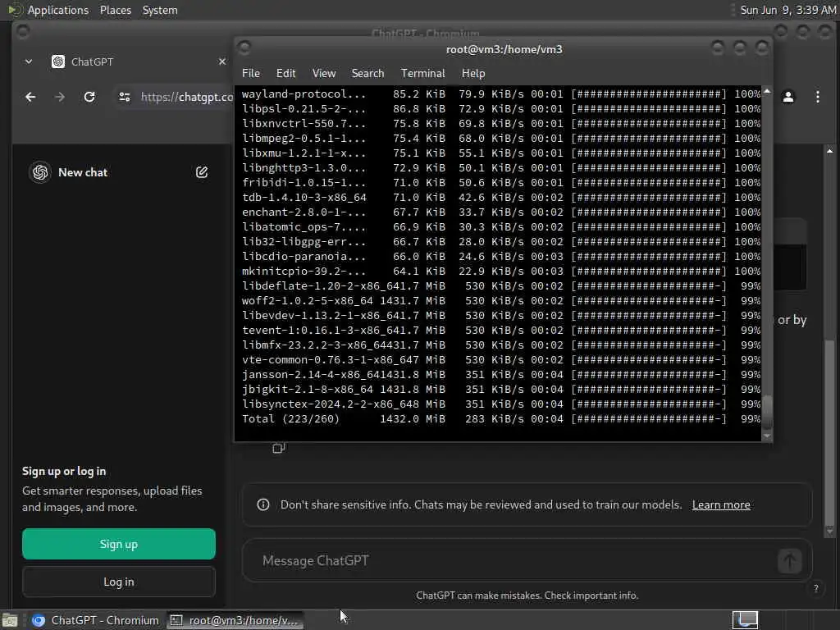Viewport: 840px width, 630px height.
Task: Click the woff2-1.0.2-5 line
Action: (x=501, y=300)
